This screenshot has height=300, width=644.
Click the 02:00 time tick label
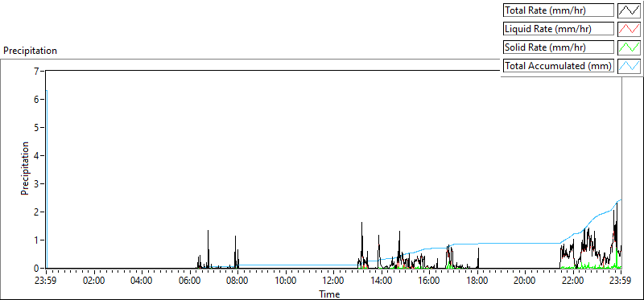pos(94,282)
